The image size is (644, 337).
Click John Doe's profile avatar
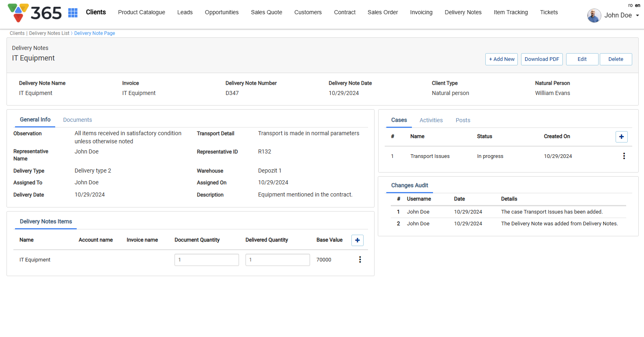594,15
